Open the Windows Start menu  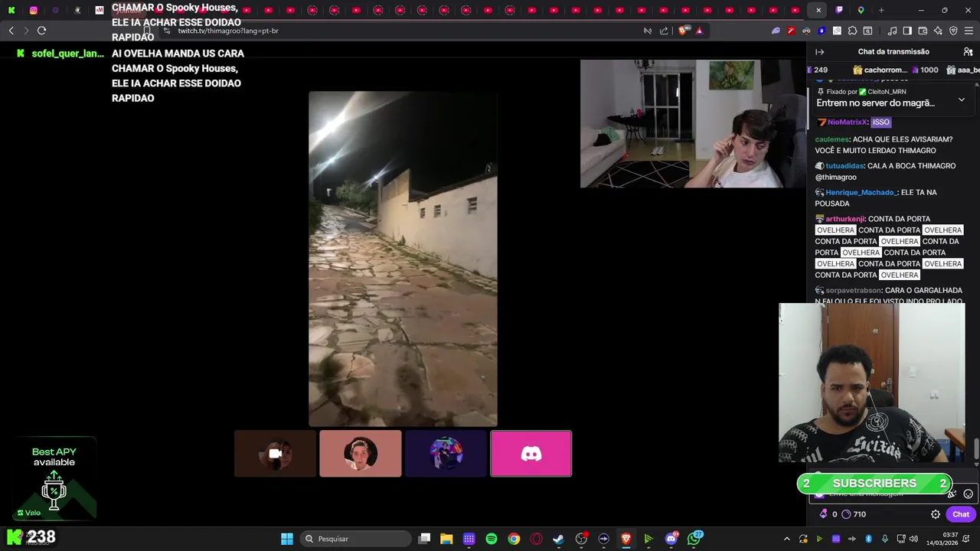[x=287, y=539]
